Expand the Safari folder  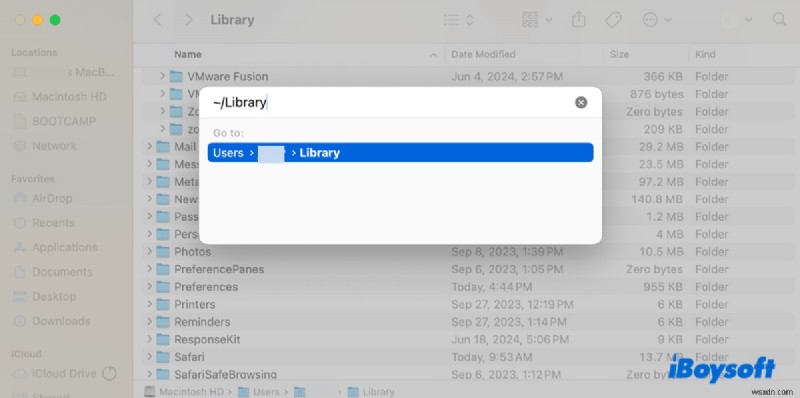click(149, 357)
